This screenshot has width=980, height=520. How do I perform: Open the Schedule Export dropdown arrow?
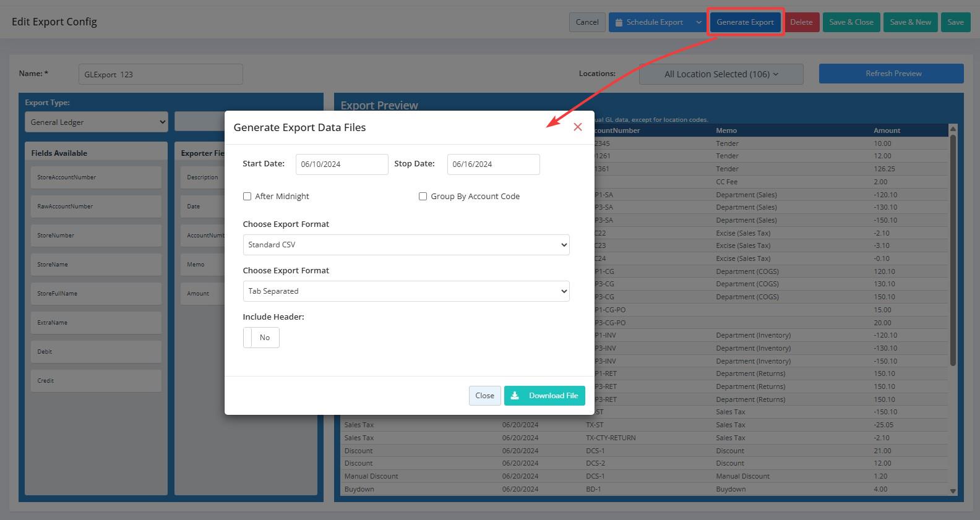(x=698, y=22)
